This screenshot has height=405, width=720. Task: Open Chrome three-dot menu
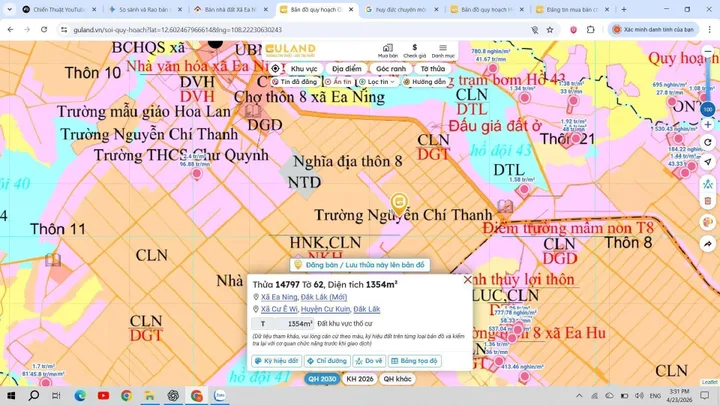709,29
